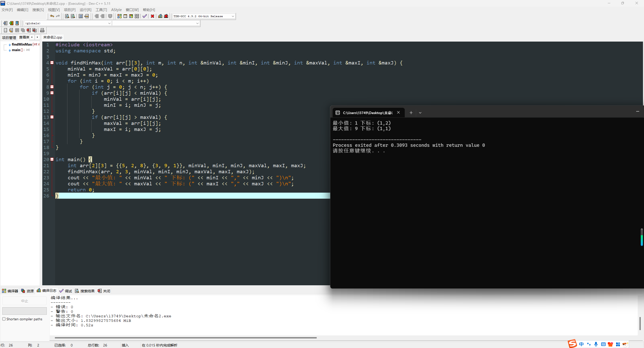
Task: Click the purple checkmark syntax check icon
Action: point(145,16)
